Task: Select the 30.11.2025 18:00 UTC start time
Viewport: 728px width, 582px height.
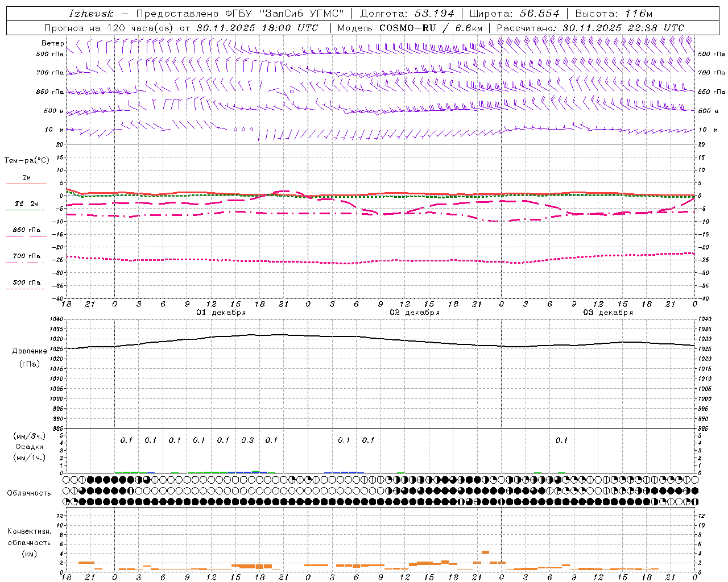Action: click(x=257, y=28)
